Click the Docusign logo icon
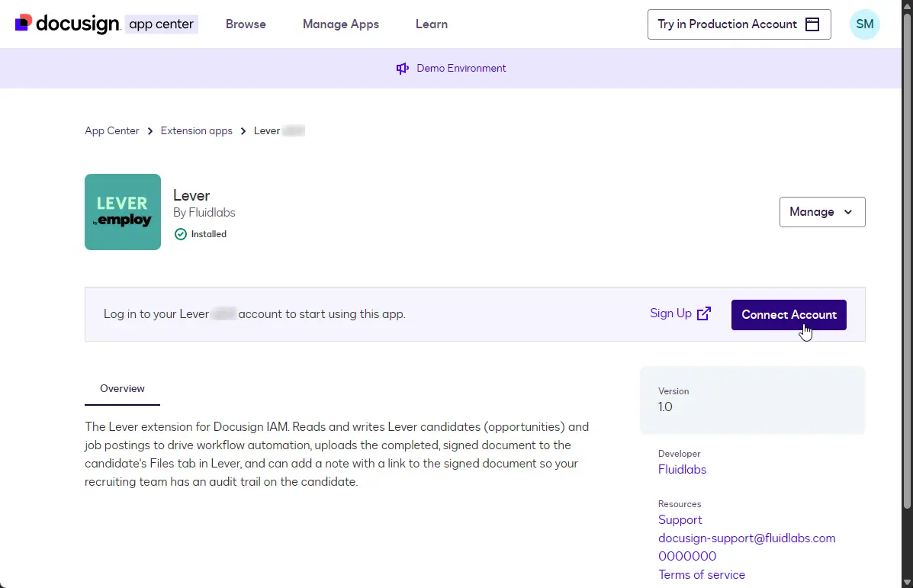This screenshot has height=588, width=913. pos(24,24)
